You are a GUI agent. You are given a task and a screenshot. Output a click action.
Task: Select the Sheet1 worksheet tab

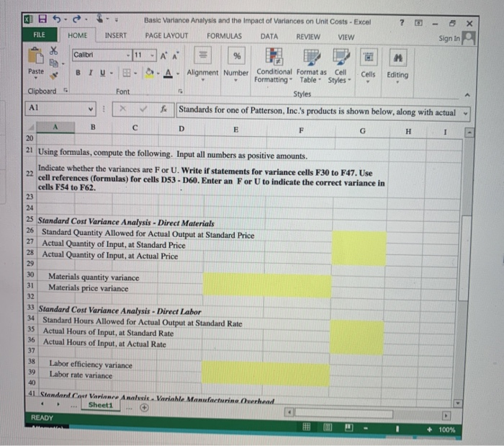101,405
